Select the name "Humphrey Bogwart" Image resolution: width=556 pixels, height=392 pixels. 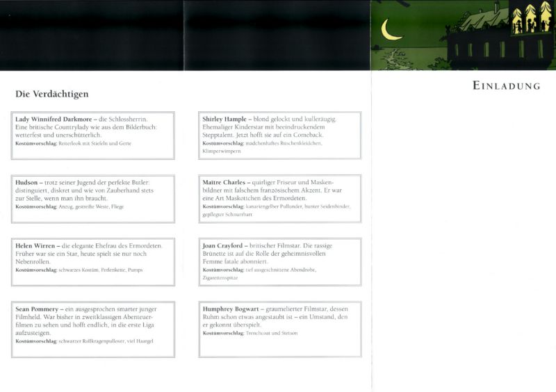point(231,309)
